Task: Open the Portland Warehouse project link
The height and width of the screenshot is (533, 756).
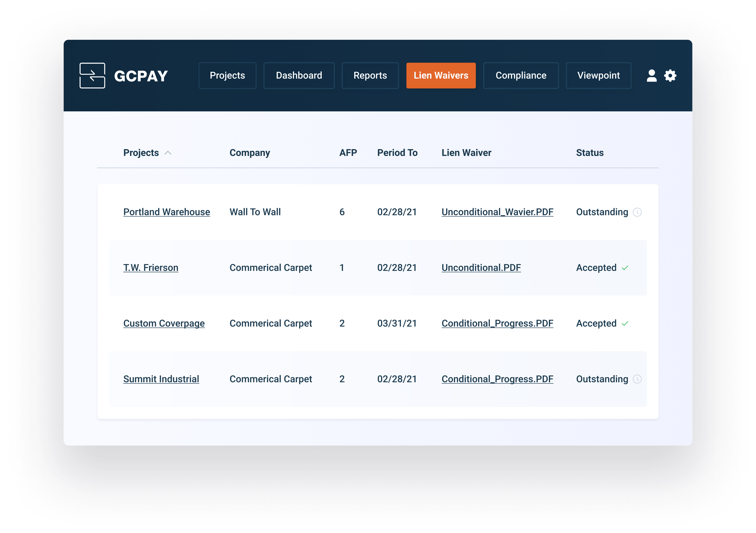Action: (x=167, y=212)
